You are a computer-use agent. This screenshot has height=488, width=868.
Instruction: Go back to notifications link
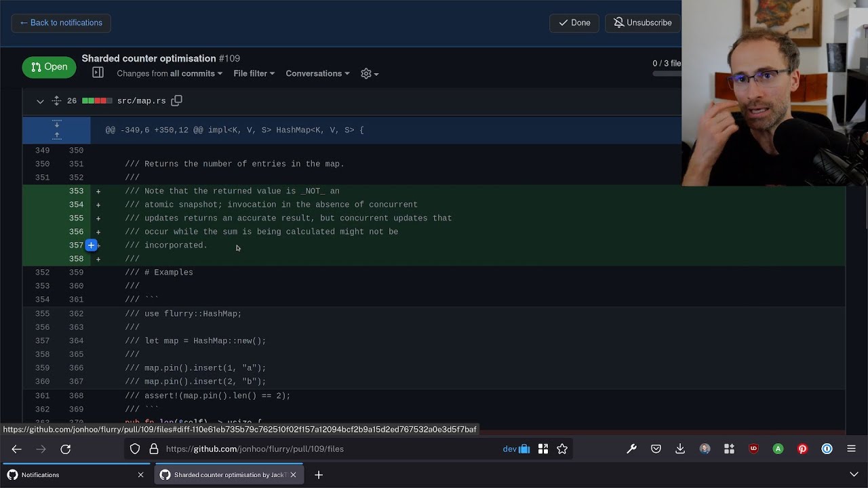click(61, 22)
